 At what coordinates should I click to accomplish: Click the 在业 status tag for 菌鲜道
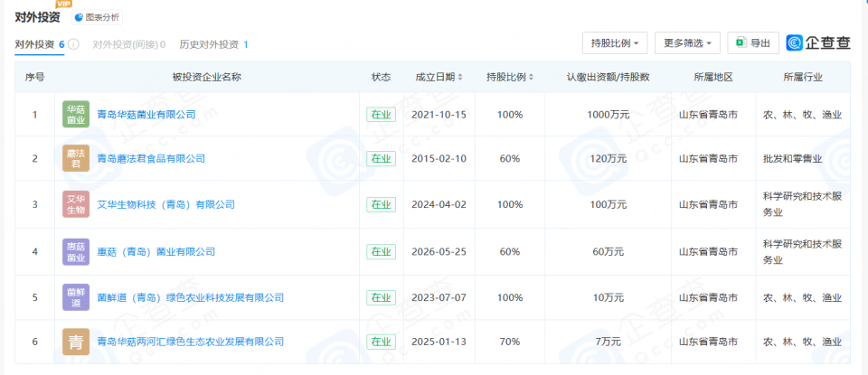click(381, 297)
